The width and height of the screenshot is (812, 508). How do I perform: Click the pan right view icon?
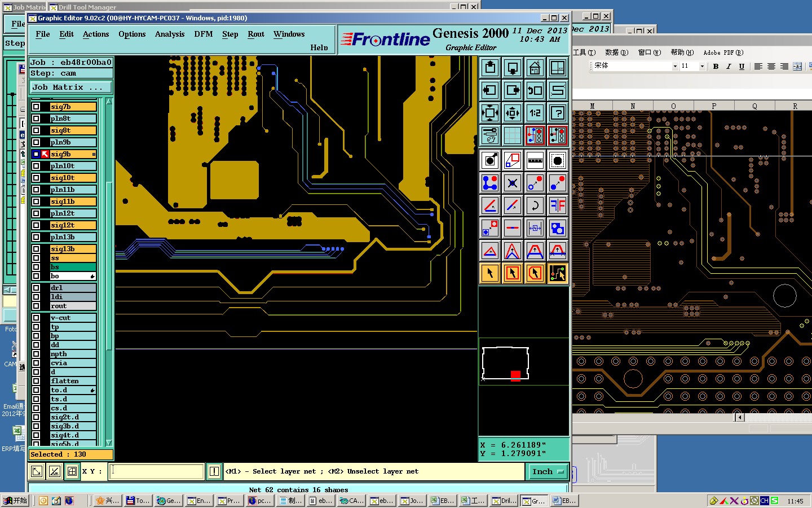(513, 90)
